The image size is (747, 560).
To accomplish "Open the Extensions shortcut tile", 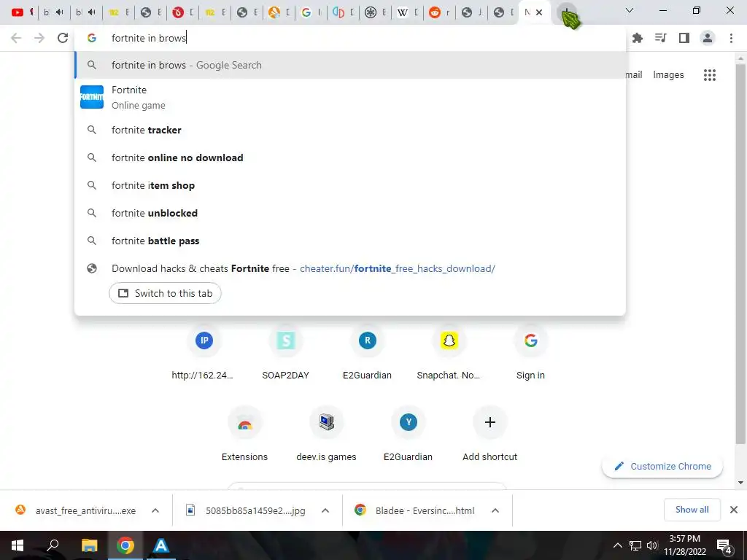I will (245, 435).
